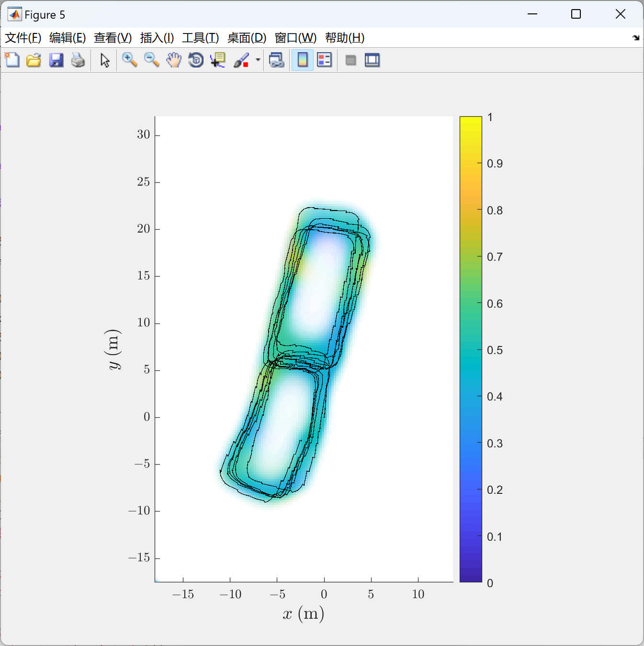Click the trajectory heatmap plot area
The image size is (644, 646).
coord(304,349)
